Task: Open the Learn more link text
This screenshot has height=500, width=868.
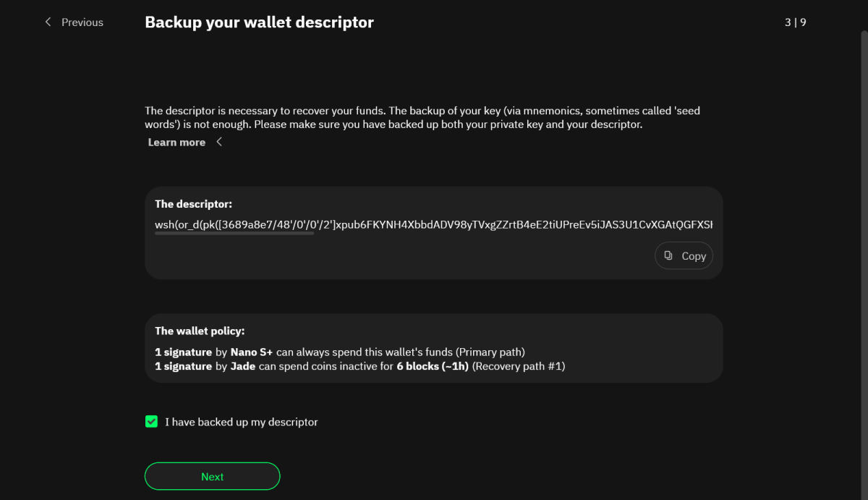Action: 176,143
